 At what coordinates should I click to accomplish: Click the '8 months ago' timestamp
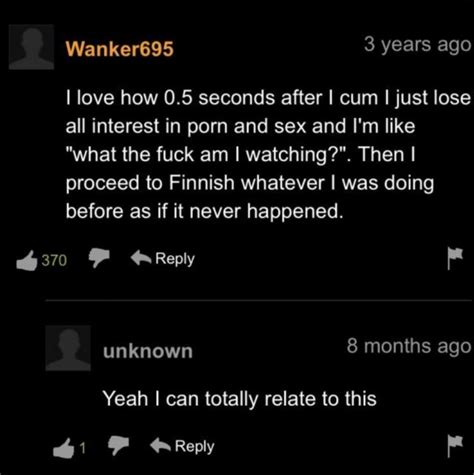pos(409,346)
